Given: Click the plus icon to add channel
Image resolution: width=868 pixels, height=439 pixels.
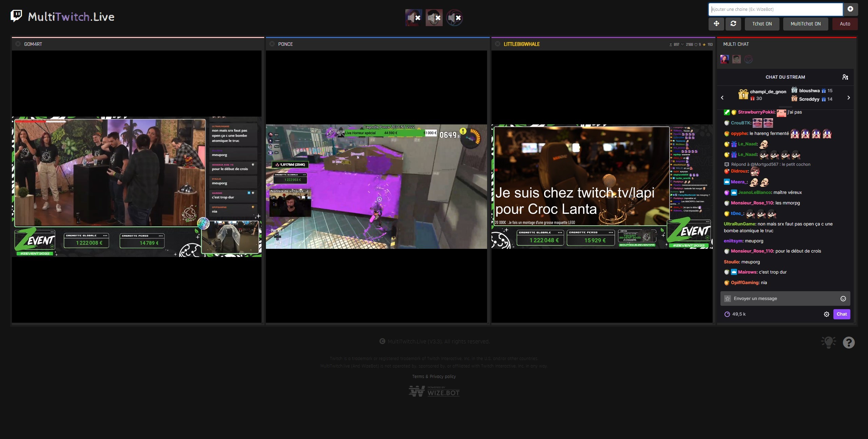Looking at the screenshot, I should point(850,9).
